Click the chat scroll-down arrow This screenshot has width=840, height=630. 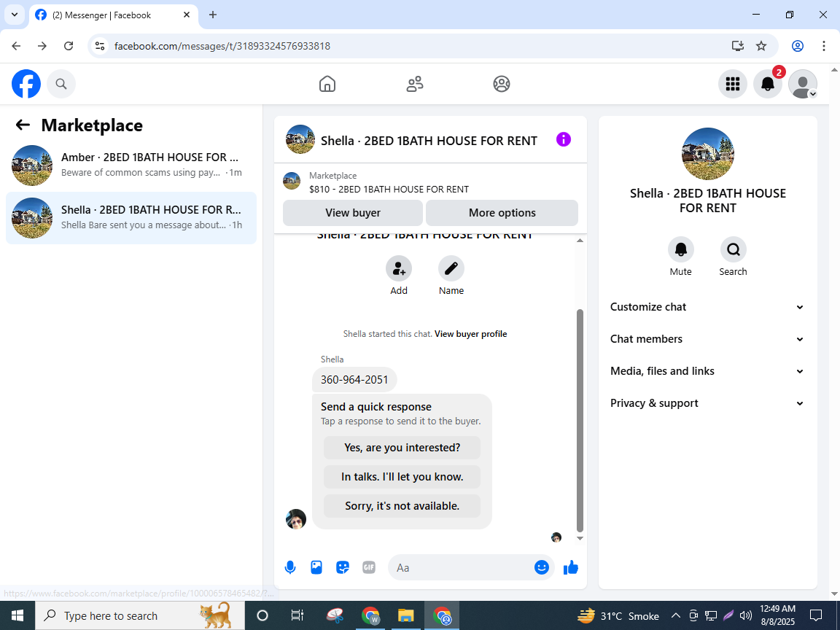click(x=580, y=538)
